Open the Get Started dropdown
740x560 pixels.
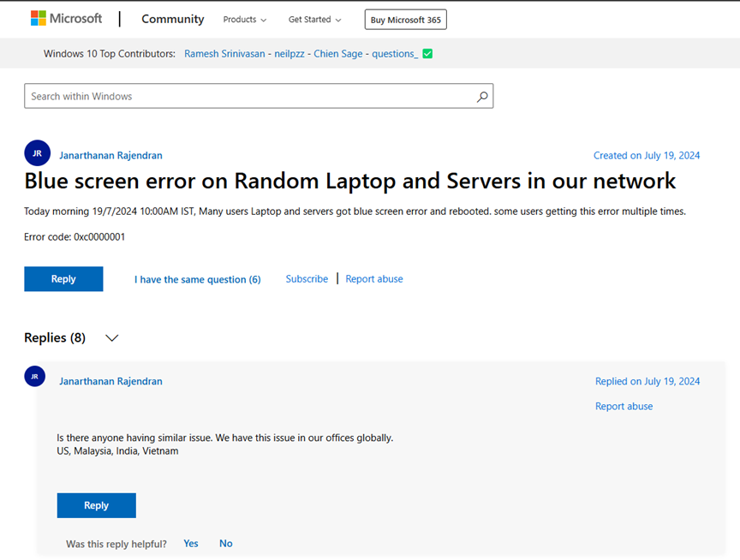click(x=314, y=20)
